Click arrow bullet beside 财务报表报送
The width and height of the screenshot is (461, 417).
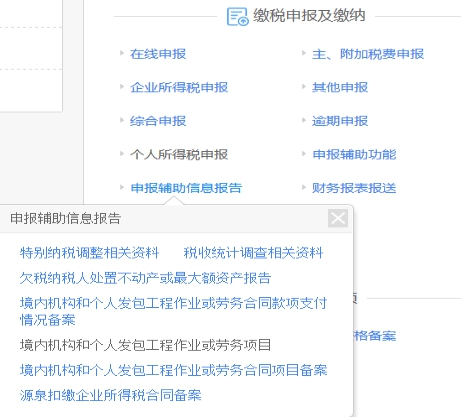[x=304, y=187]
